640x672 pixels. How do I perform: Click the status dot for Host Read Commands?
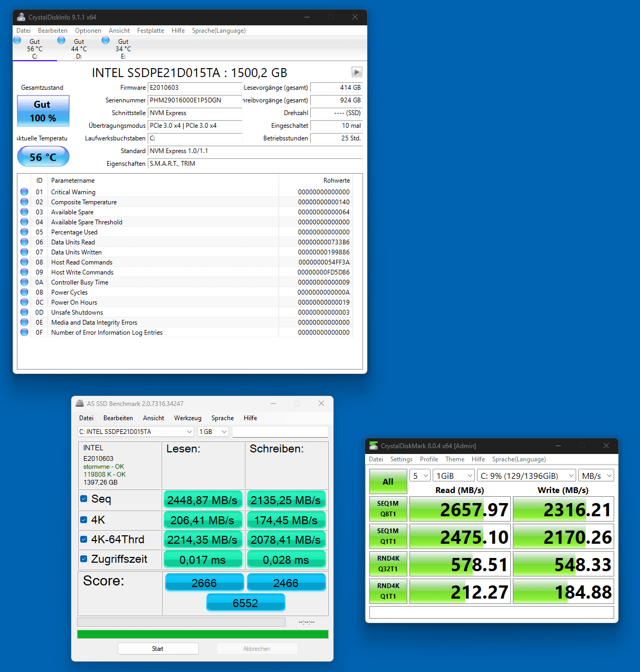click(24, 262)
